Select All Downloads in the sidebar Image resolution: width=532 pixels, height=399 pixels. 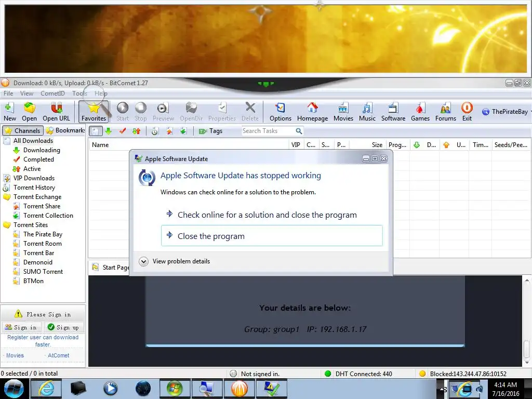coord(33,140)
